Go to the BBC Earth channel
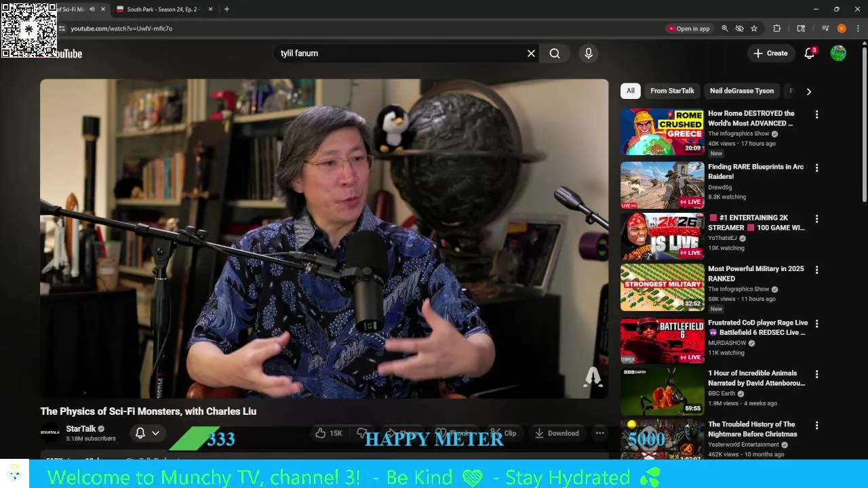 tap(722, 393)
